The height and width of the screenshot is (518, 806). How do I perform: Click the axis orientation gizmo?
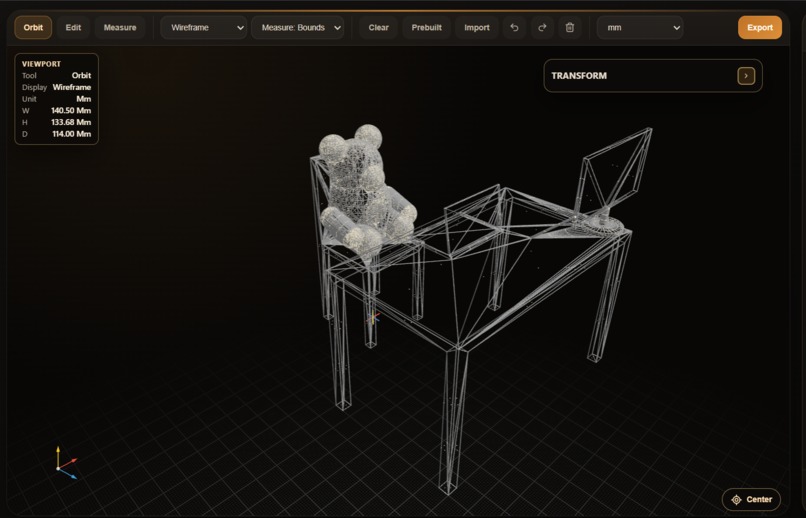click(66, 463)
